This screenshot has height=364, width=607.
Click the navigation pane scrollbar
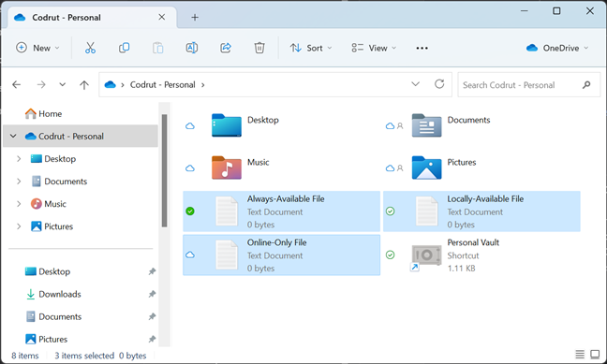click(x=164, y=170)
